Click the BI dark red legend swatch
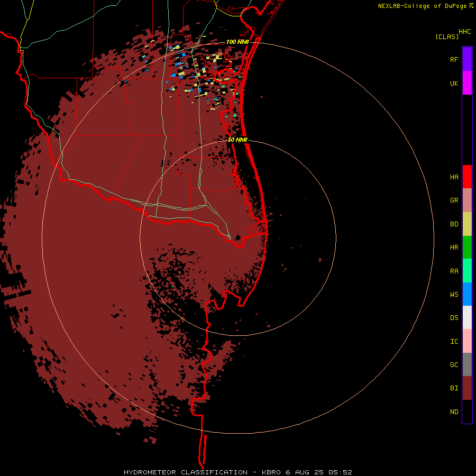Image resolution: width=476 pixels, height=476 pixels. coord(467,388)
